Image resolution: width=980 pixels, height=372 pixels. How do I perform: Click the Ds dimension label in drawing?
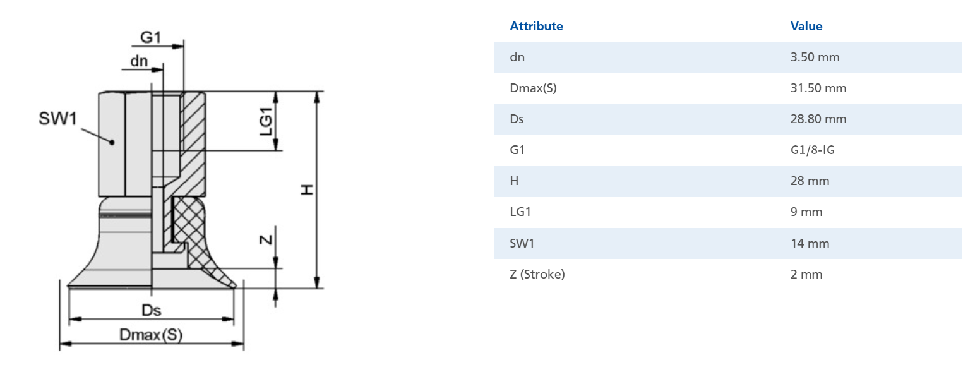click(x=151, y=310)
